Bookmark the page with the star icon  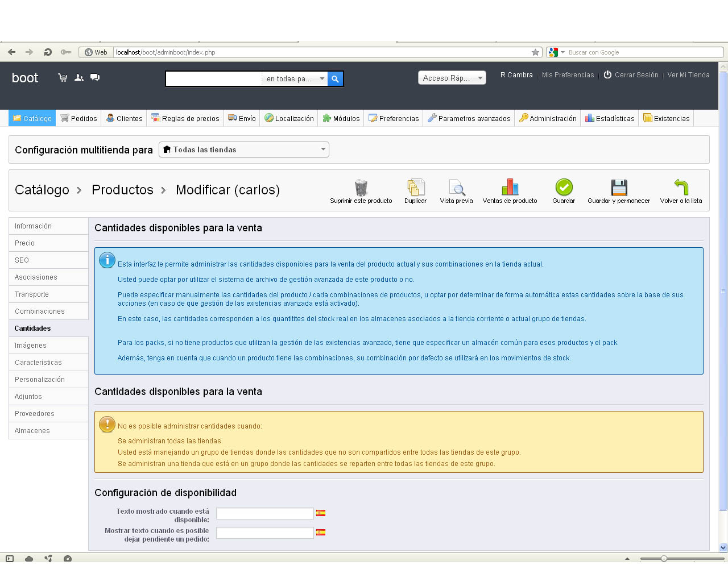click(535, 52)
